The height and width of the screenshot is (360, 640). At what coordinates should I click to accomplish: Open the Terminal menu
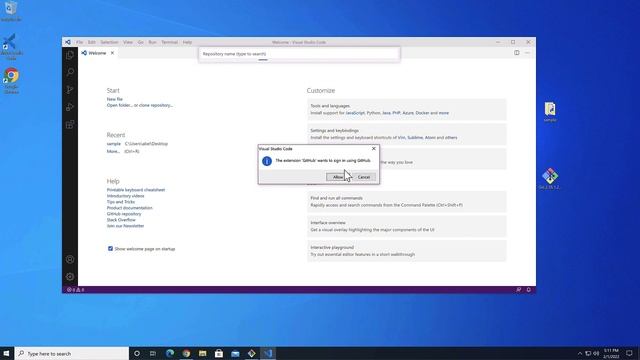pos(169,42)
